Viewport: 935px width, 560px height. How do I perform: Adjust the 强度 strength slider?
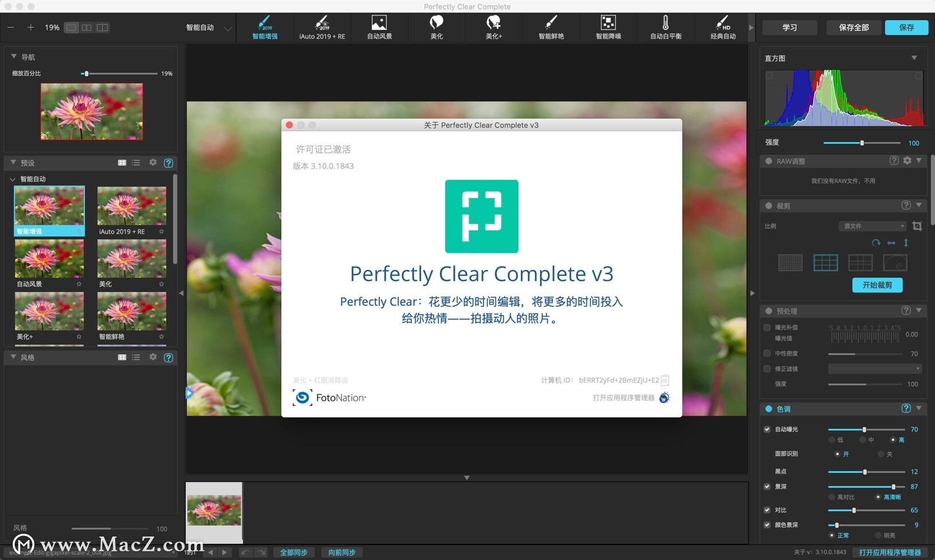862,143
